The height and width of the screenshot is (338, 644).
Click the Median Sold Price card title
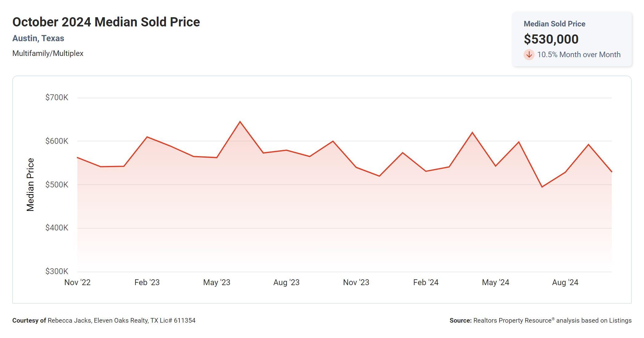click(x=554, y=24)
